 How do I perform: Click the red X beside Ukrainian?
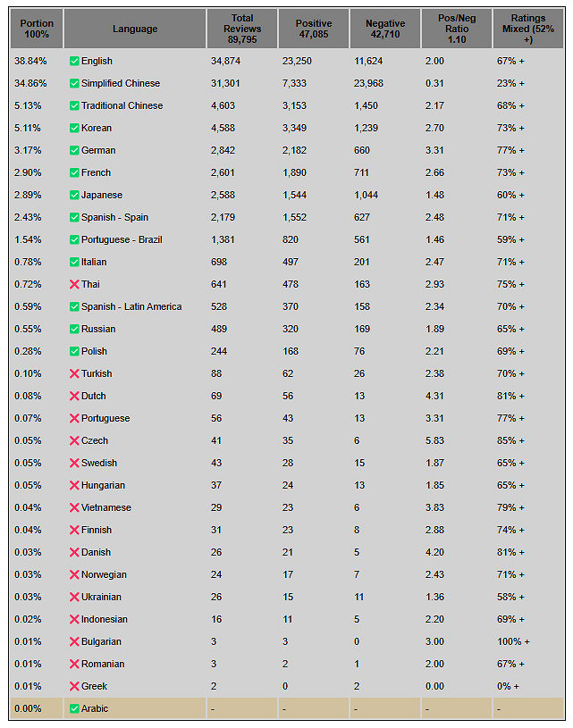[x=74, y=597]
